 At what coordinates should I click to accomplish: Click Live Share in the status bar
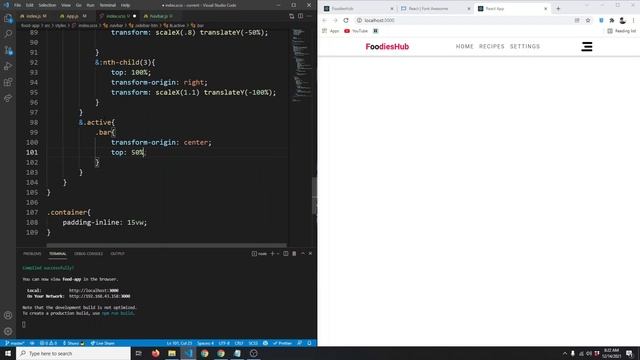click(x=102, y=343)
